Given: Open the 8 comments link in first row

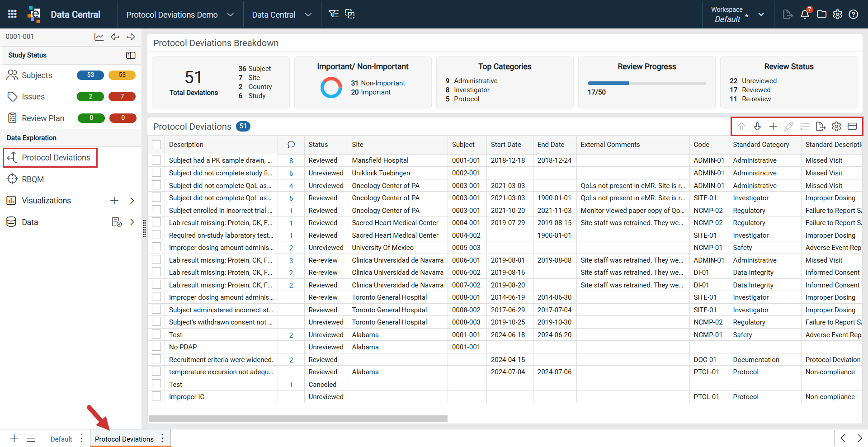Looking at the screenshot, I should coord(291,160).
